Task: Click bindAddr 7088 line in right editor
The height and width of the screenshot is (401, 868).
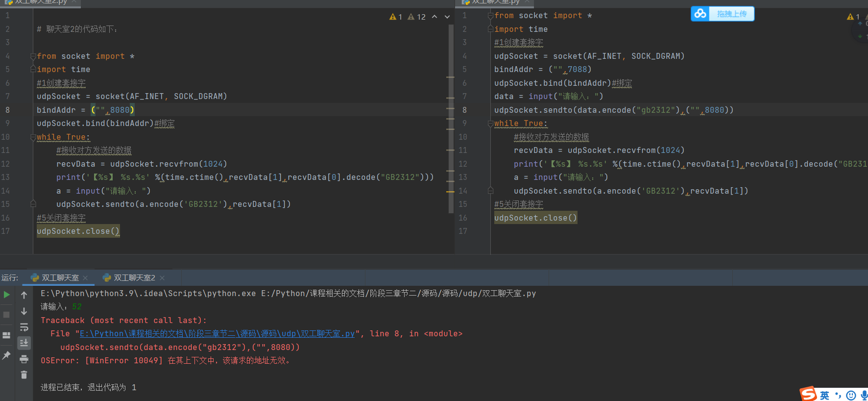Action: [543, 70]
